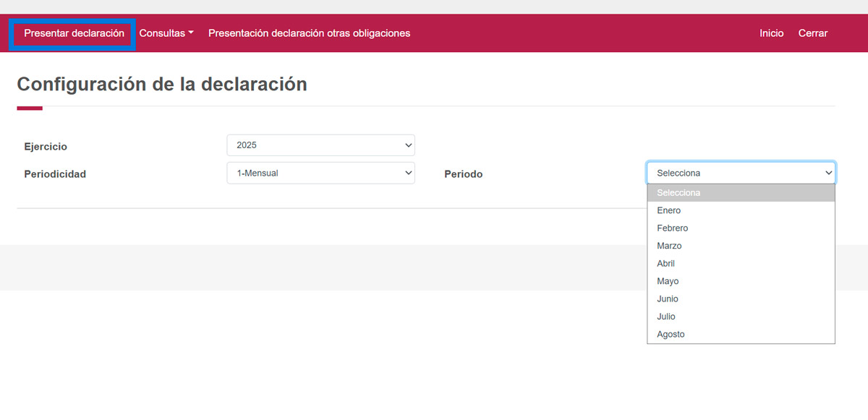
Task: Click the Ejercicio field label
Action: point(46,147)
